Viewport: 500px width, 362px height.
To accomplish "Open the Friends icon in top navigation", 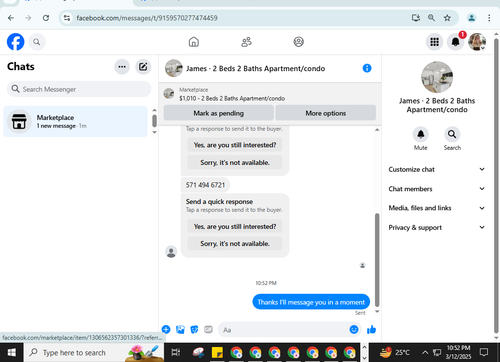I will [x=246, y=42].
